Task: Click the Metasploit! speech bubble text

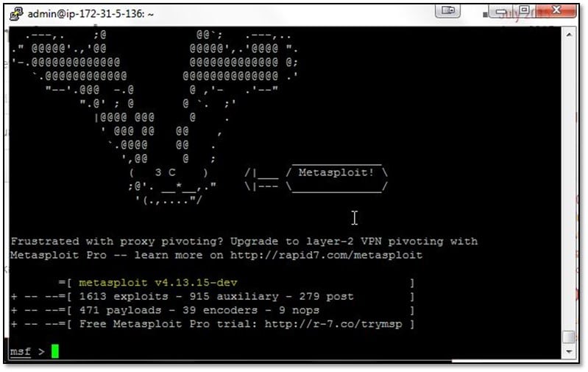Action: (x=336, y=172)
